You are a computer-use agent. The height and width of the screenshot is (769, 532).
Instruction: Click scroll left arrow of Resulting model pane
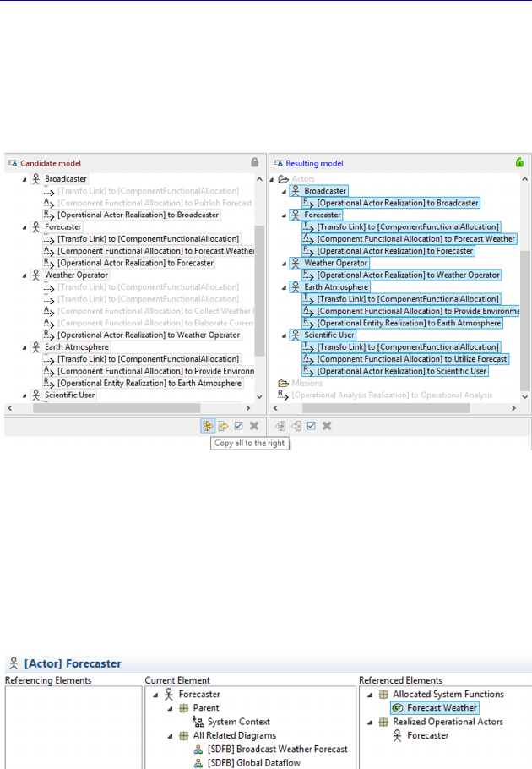(275, 408)
